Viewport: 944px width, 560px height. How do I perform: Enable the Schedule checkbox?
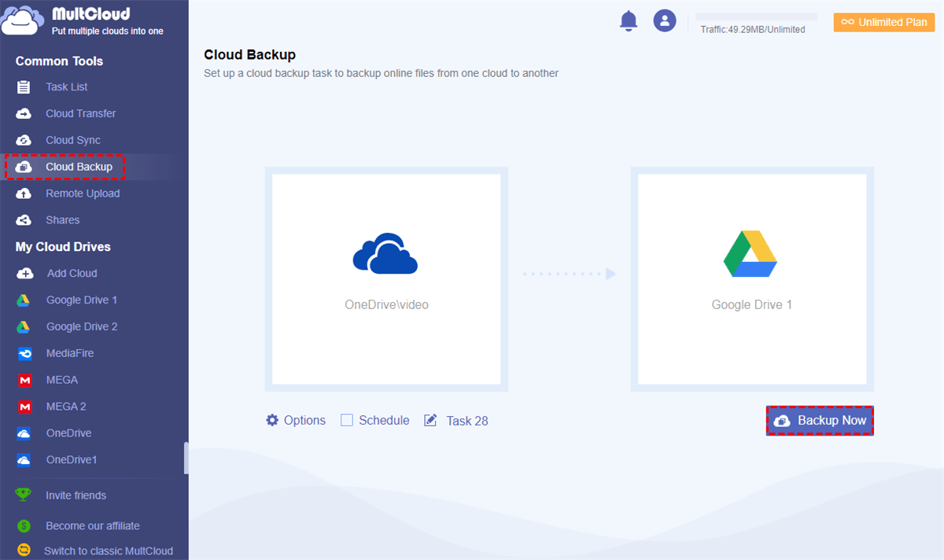point(347,420)
